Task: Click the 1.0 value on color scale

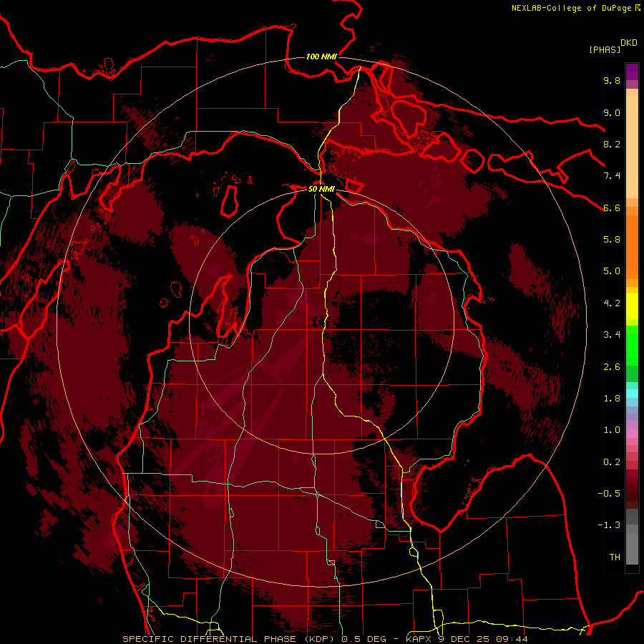Action: click(x=612, y=430)
